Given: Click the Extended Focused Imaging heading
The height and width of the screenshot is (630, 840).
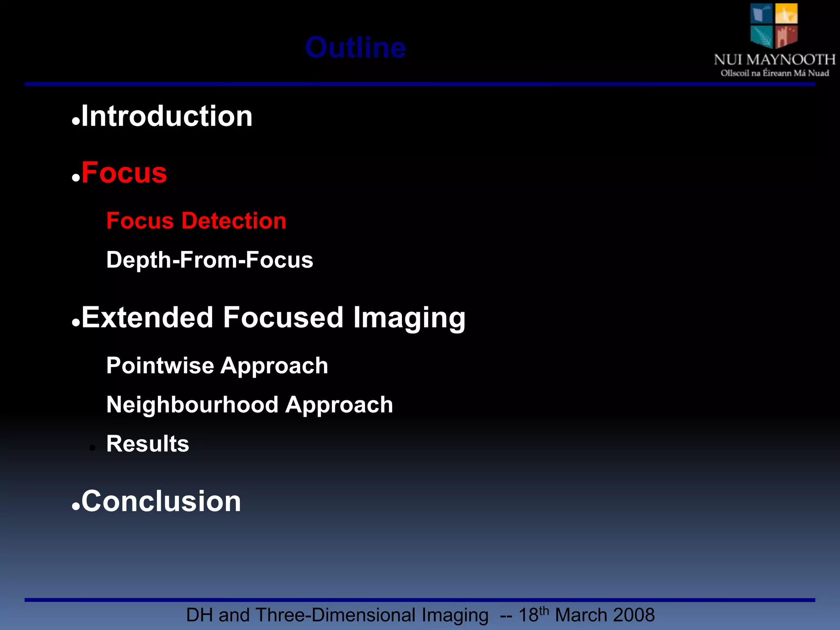Looking at the screenshot, I should (273, 317).
